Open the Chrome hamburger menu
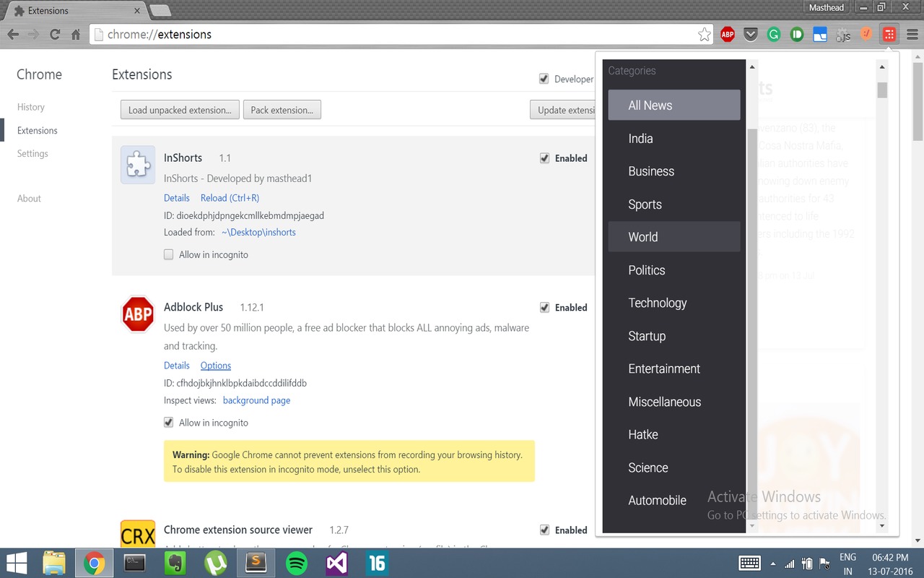 point(912,34)
